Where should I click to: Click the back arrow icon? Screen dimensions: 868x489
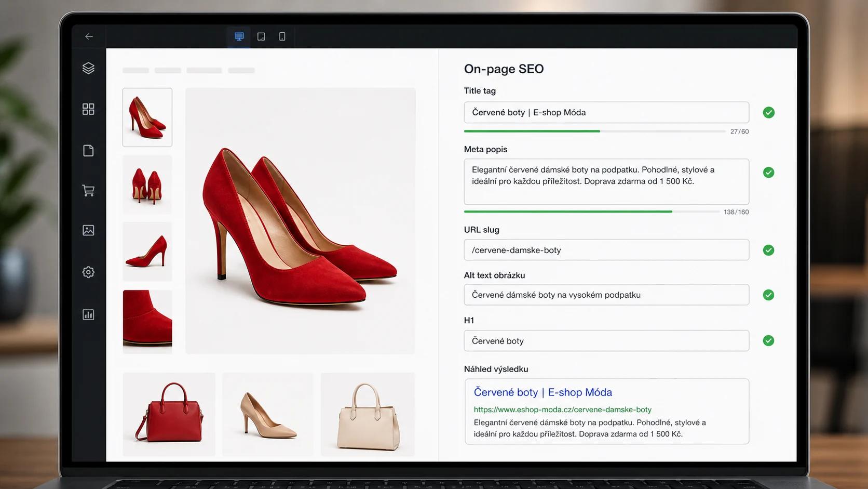pos(89,36)
